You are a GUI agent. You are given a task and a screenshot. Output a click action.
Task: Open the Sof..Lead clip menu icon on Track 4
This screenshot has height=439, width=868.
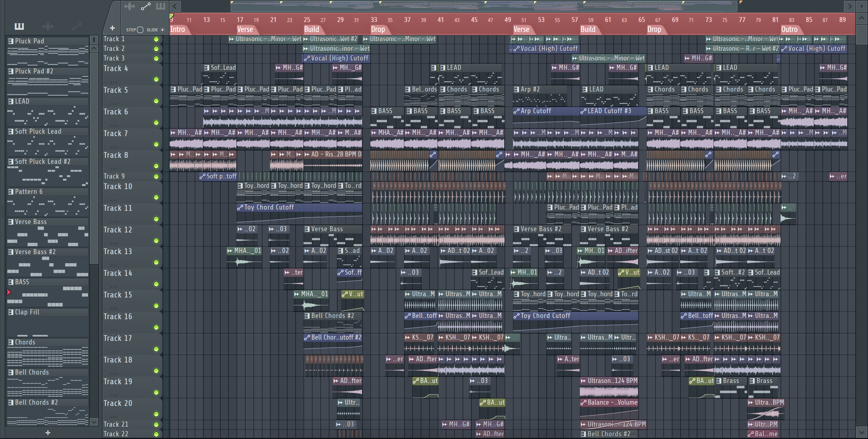[206, 68]
